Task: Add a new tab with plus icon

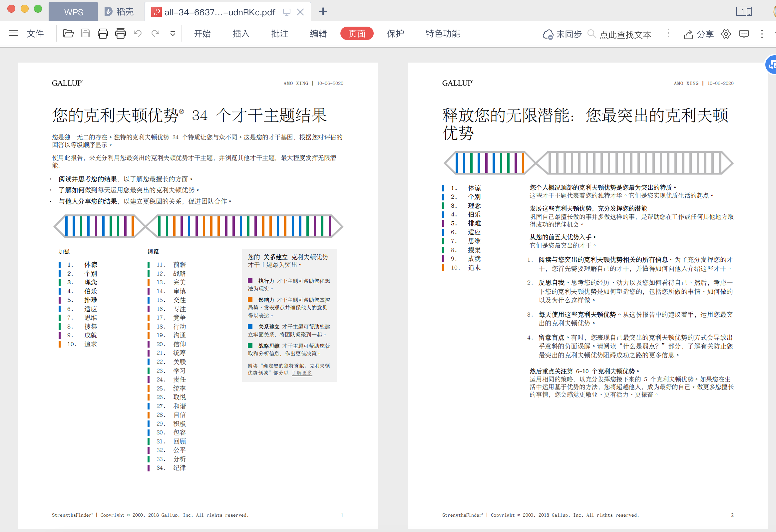Action: (323, 12)
